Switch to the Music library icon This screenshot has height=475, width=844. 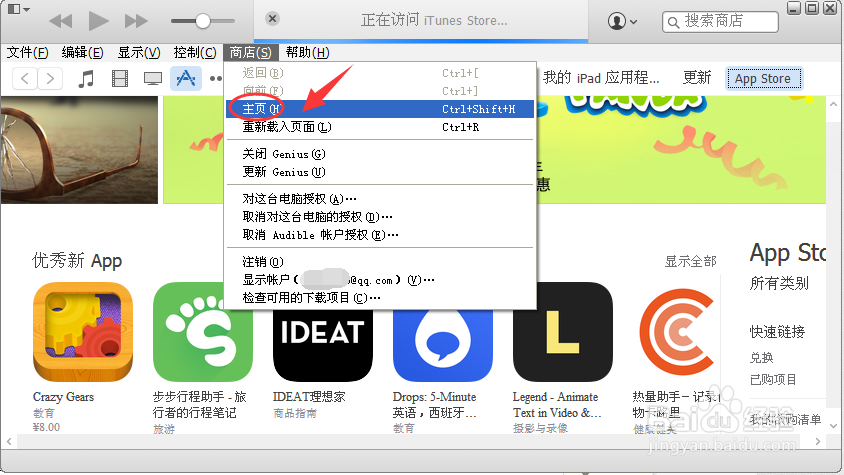86,79
